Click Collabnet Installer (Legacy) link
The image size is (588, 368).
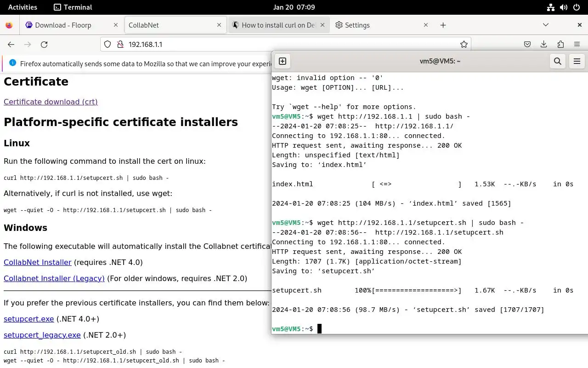[54, 278]
